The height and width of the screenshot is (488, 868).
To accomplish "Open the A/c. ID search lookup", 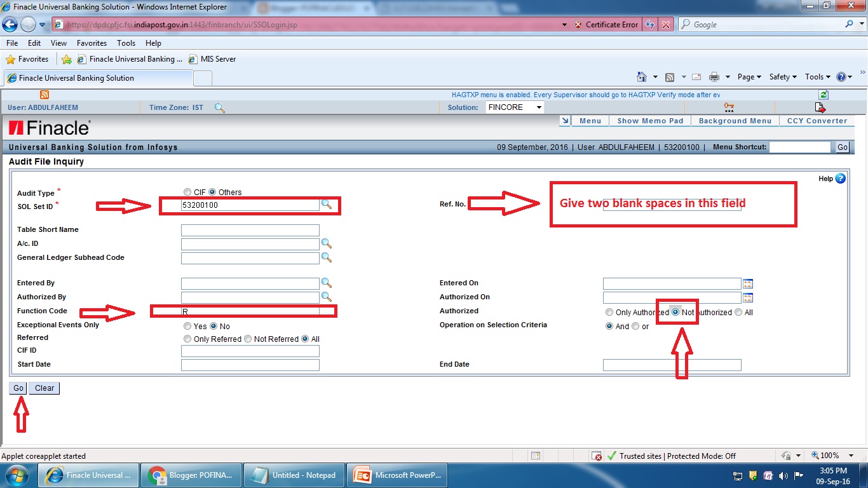I will pos(327,243).
